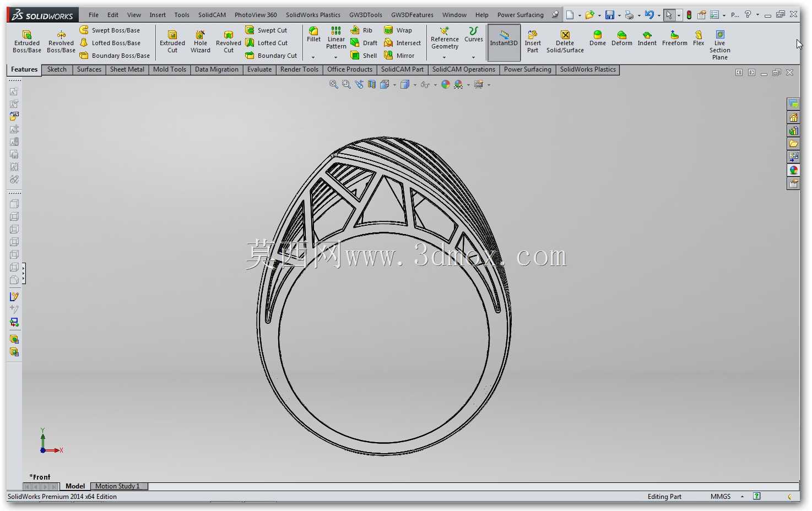
Task: Click the Save toolbar icon
Action: 609,15
